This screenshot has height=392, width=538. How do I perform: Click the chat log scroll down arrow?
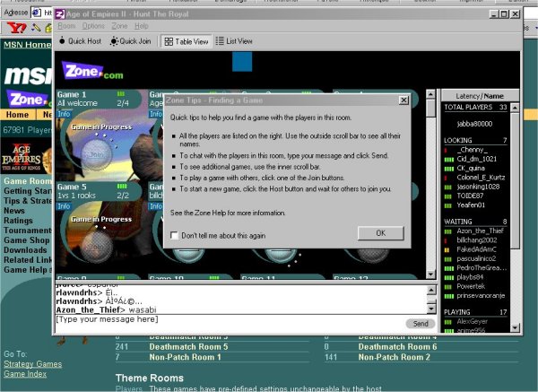431,309
